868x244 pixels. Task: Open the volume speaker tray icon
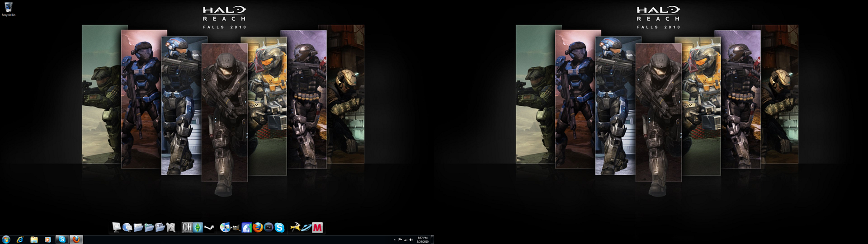[x=411, y=240]
